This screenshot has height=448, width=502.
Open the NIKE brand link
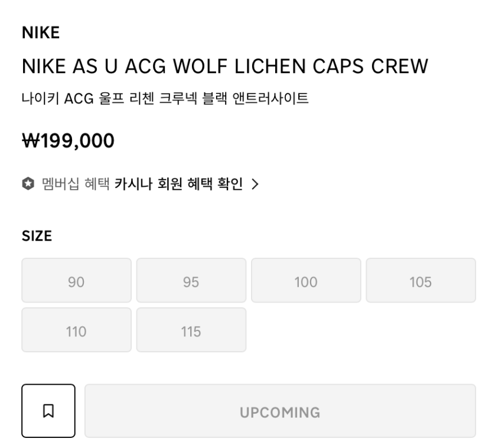(41, 34)
